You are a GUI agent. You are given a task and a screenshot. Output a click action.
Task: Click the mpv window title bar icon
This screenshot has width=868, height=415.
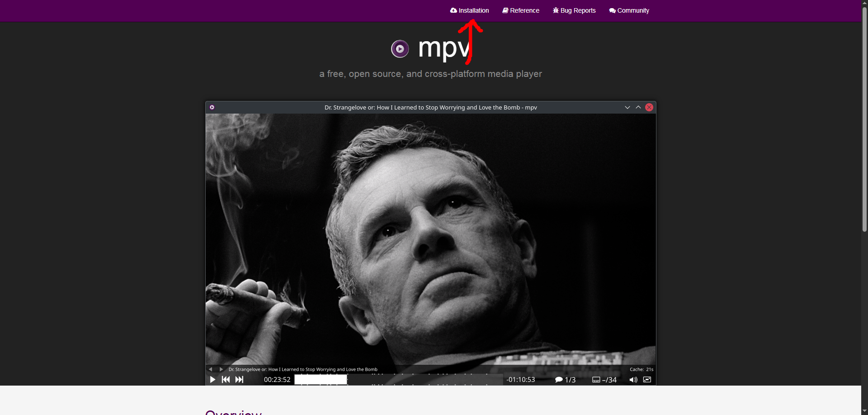tap(212, 107)
